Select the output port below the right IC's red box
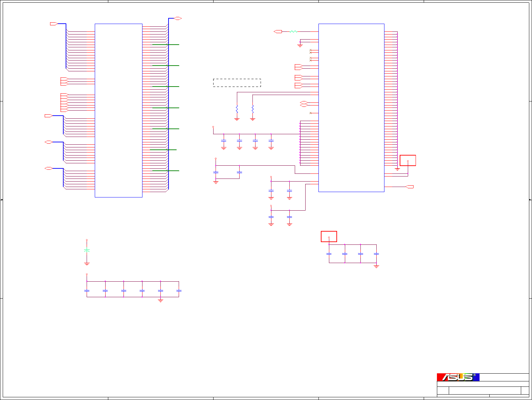Viewport: 532px width, 400px height. [x=409, y=187]
